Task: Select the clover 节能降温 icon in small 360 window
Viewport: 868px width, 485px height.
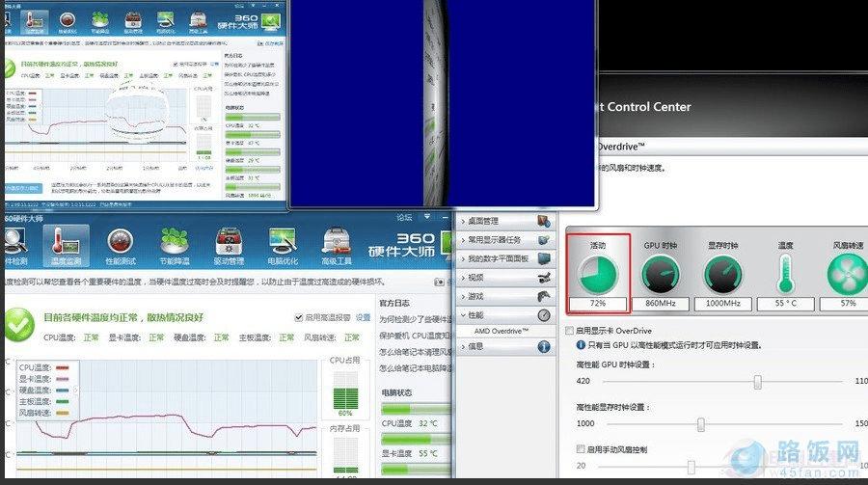Action: [x=99, y=21]
